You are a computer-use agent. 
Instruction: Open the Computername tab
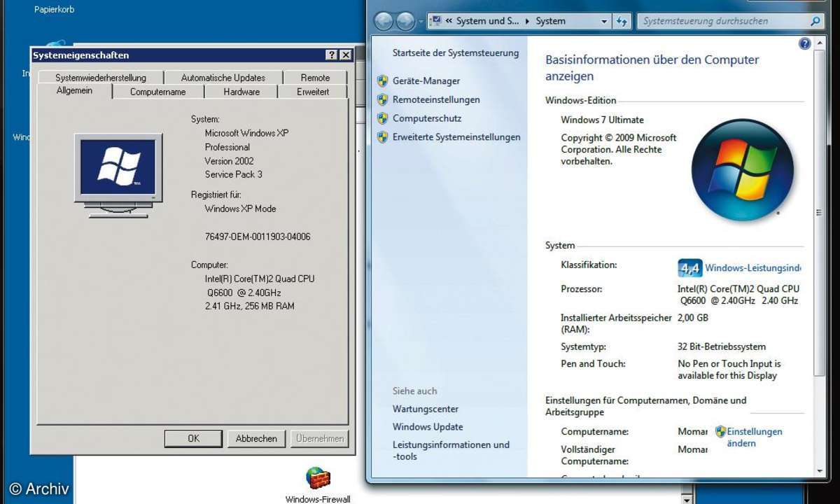coord(158,92)
